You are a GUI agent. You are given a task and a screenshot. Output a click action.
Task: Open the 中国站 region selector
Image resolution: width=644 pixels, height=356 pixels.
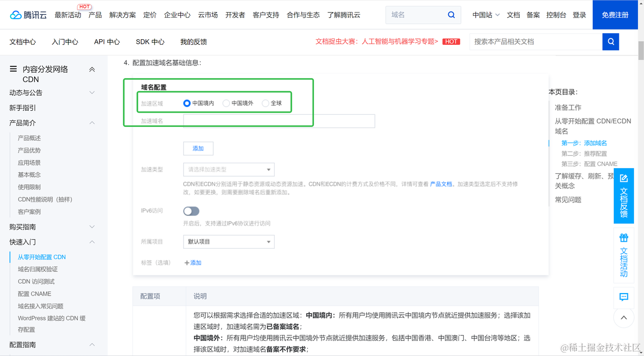click(486, 15)
